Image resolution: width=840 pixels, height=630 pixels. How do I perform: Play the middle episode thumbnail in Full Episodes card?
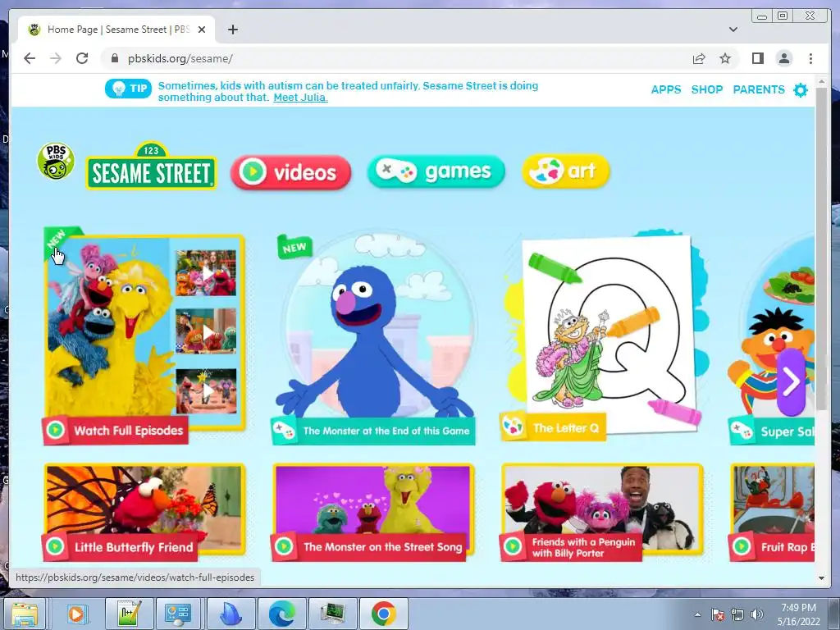[206, 331]
